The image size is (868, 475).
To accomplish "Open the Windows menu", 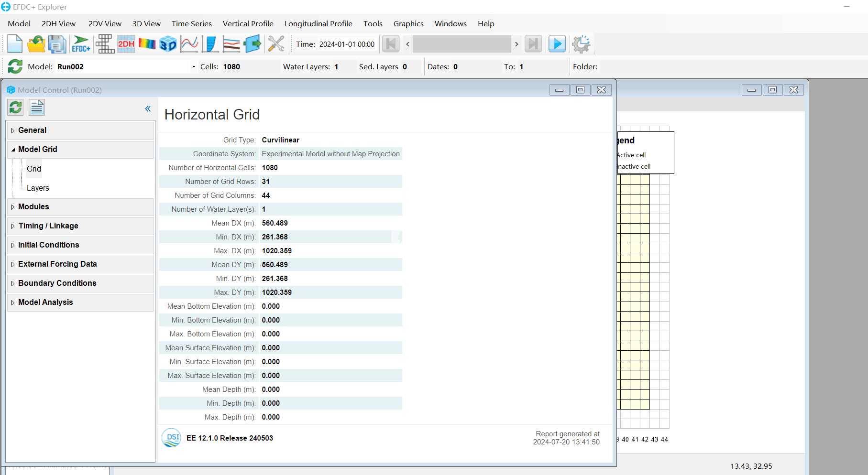I will [450, 23].
